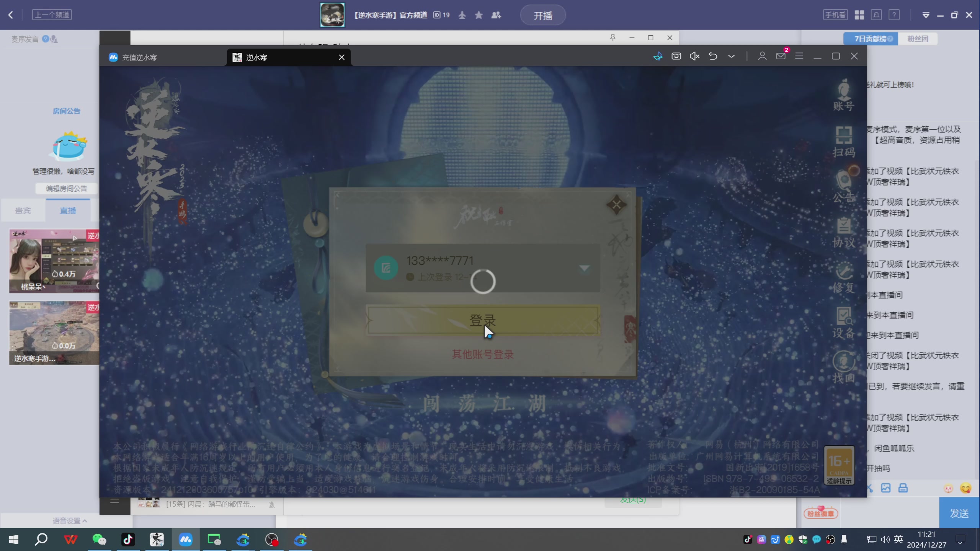Click the 手机看 watch on phone button
The height and width of the screenshot is (551, 980).
tap(835, 15)
